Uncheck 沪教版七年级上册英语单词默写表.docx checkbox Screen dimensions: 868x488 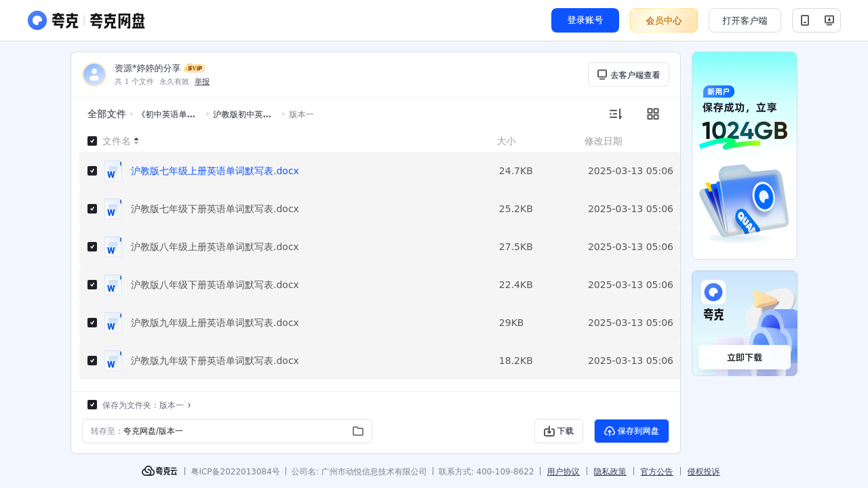(92, 171)
